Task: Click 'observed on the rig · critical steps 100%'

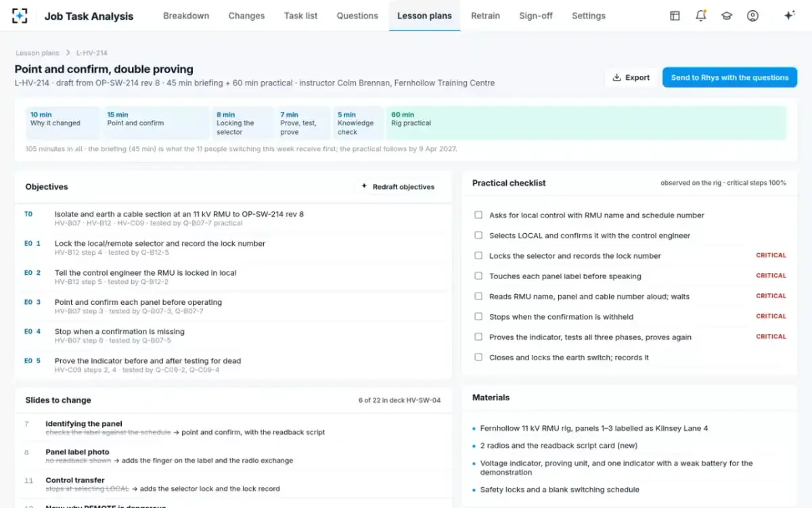Action: [723, 183]
